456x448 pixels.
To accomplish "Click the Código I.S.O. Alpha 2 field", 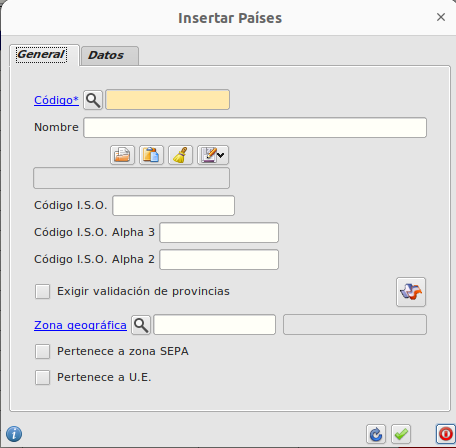I will click(x=219, y=260).
